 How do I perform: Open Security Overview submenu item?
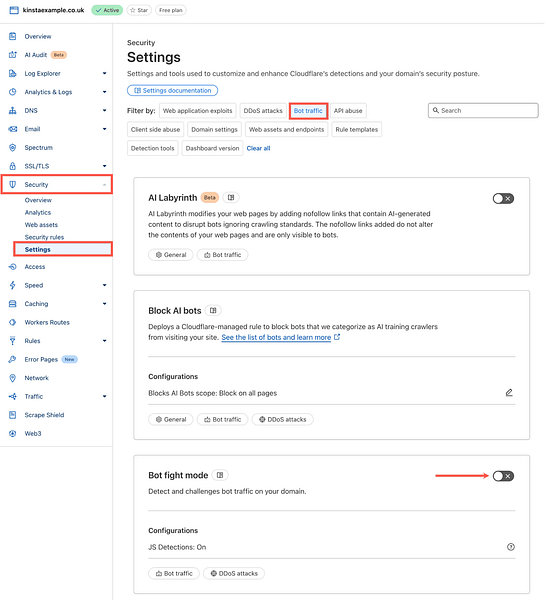(x=38, y=200)
